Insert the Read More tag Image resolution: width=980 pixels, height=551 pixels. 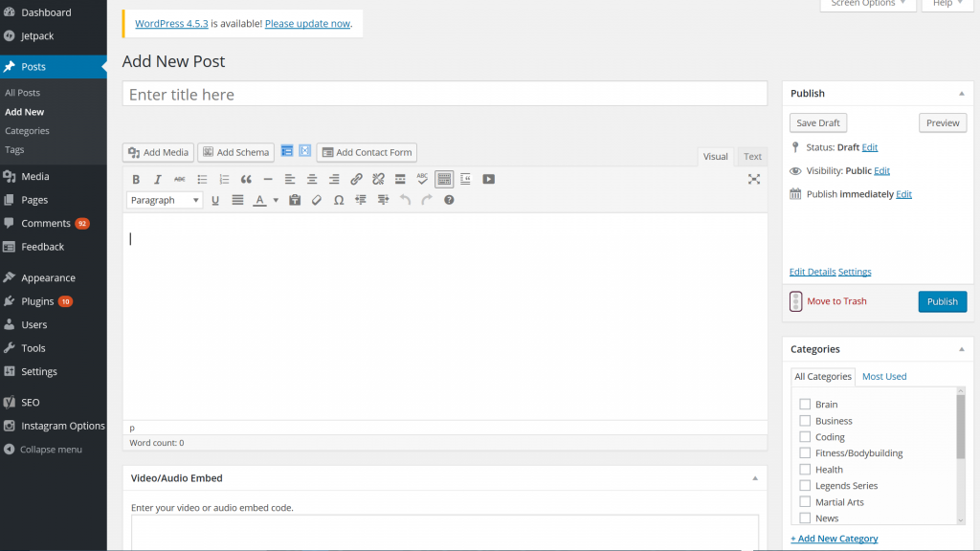[401, 179]
